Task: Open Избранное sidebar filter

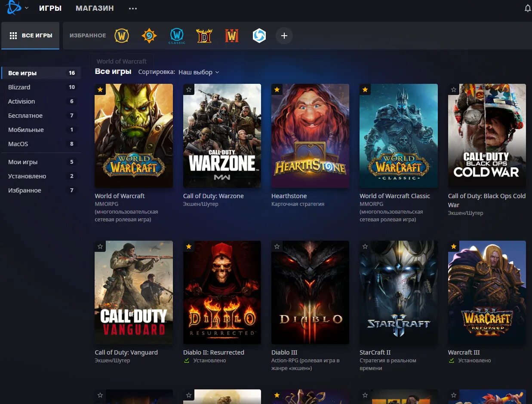Action: click(x=41, y=190)
